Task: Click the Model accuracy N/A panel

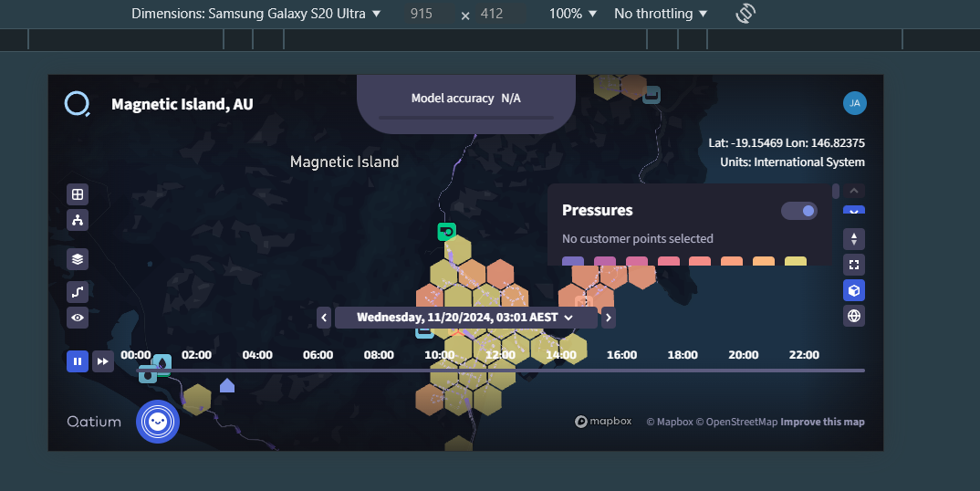Action: click(x=466, y=104)
